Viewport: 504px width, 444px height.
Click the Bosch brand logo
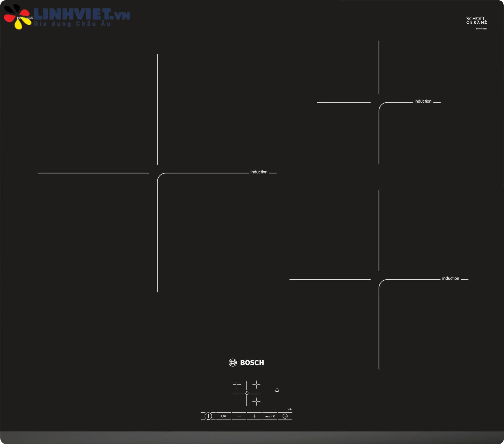coord(246,363)
